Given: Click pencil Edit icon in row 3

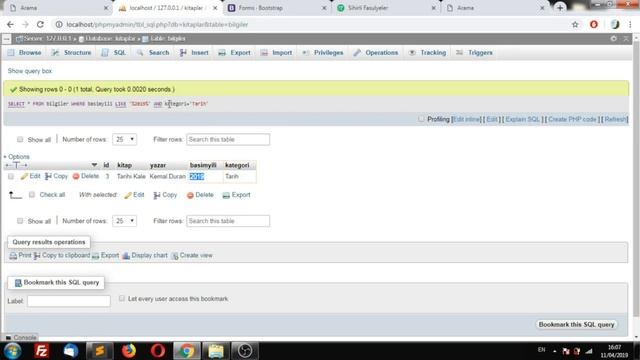Looking at the screenshot, I should click(24, 176).
